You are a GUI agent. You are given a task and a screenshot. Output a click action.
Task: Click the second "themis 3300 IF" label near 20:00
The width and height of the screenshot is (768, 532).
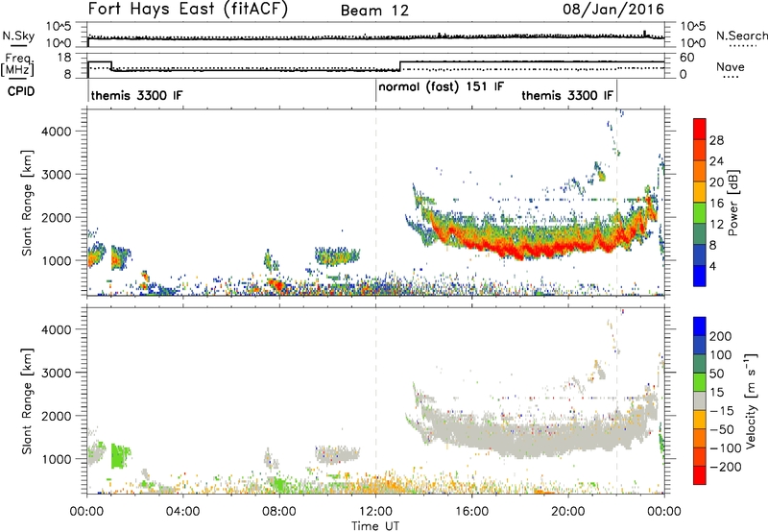pos(567,95)
